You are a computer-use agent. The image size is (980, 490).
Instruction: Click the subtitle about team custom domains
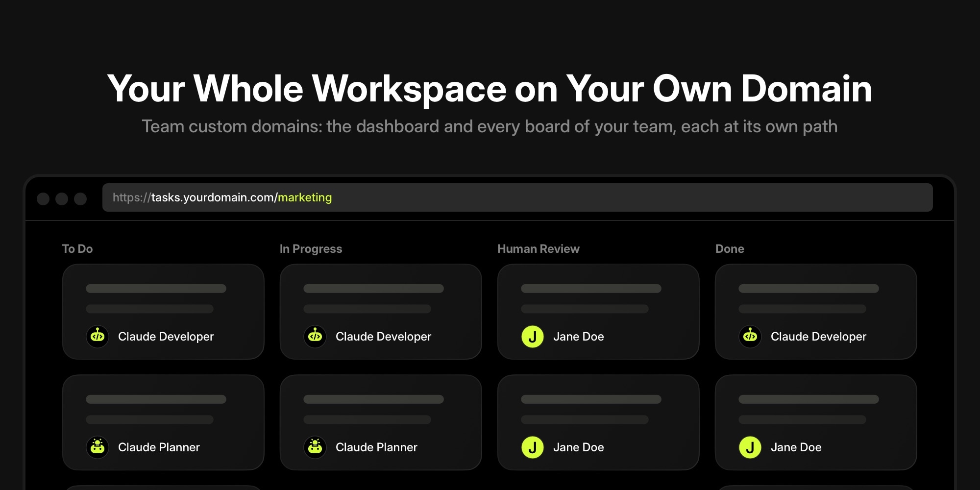490,126
